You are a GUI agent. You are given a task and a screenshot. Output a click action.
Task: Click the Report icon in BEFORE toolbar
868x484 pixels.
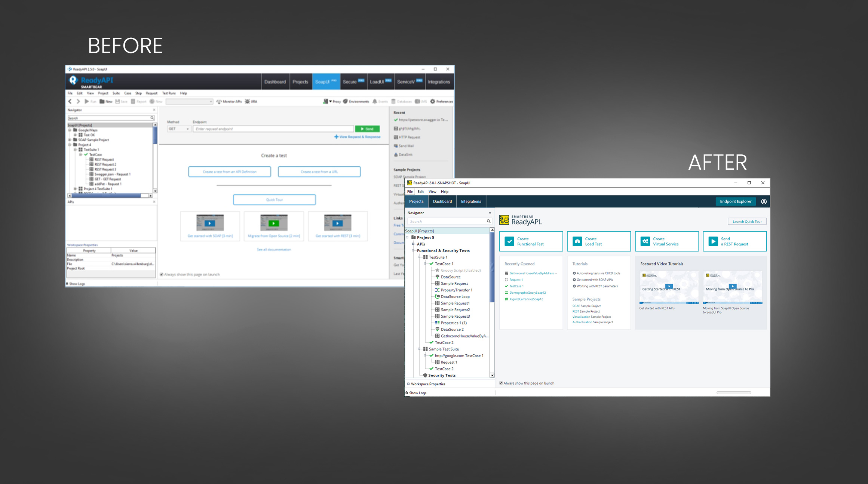coord(133,101)
